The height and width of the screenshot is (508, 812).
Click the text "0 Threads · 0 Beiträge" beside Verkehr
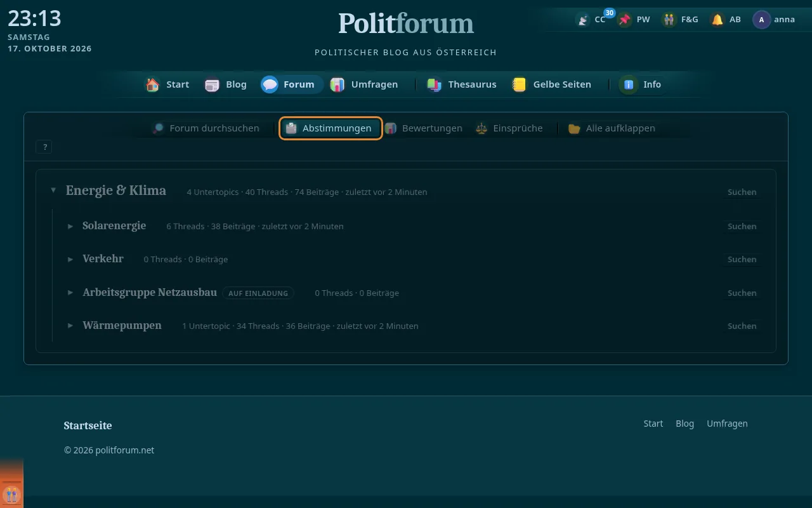click(x=186, y=259)
